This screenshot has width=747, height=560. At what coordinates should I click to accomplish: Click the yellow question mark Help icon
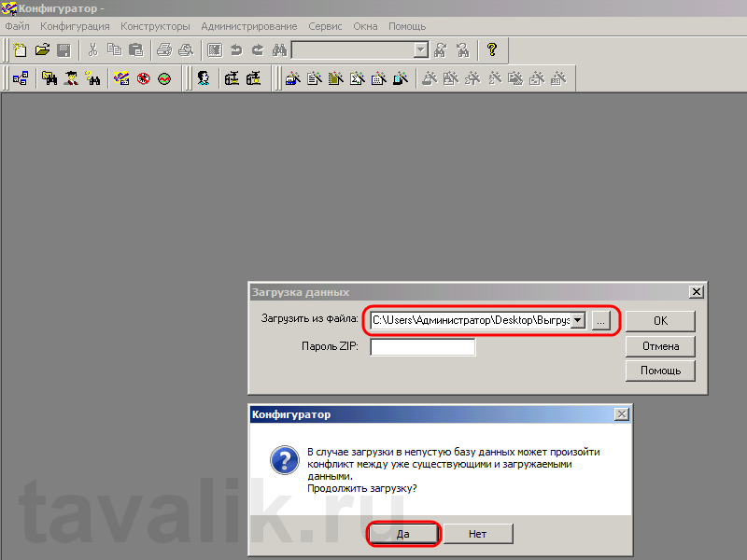[492, 49]
